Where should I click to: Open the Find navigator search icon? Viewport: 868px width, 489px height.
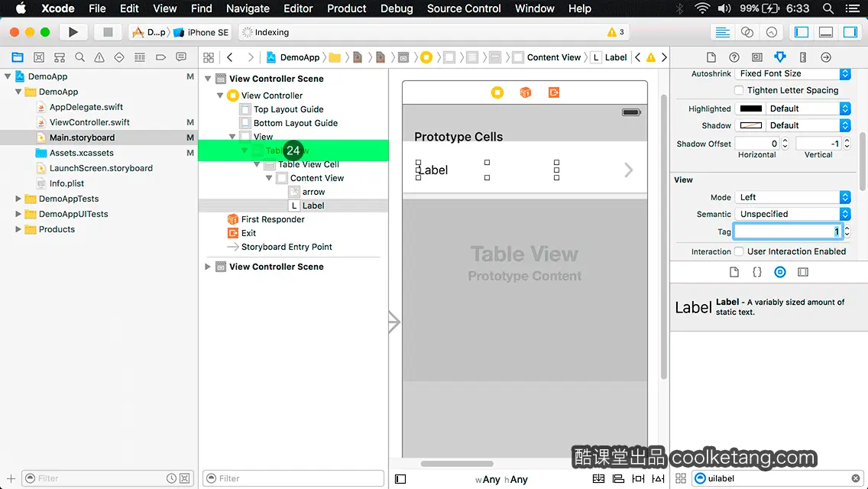(x=79, y=57)
